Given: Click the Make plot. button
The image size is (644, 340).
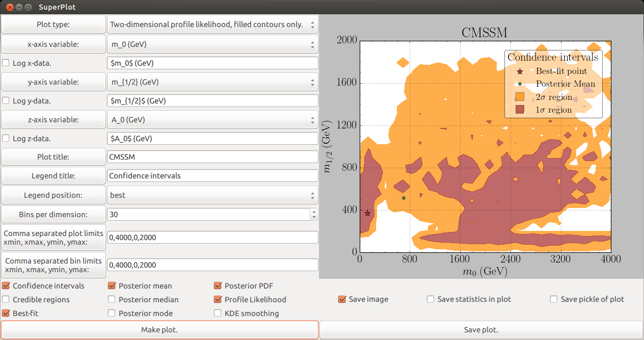Looking at the screenshot, I should point(159,330).
